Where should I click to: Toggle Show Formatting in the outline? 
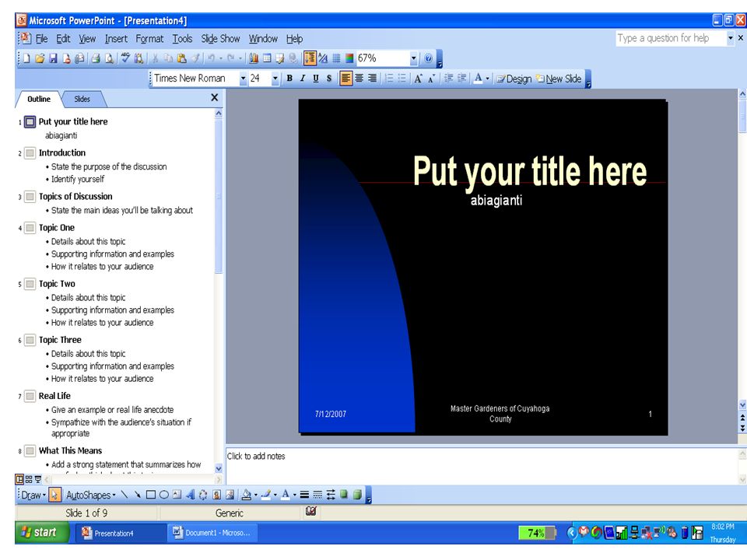[x=323, y=58]
